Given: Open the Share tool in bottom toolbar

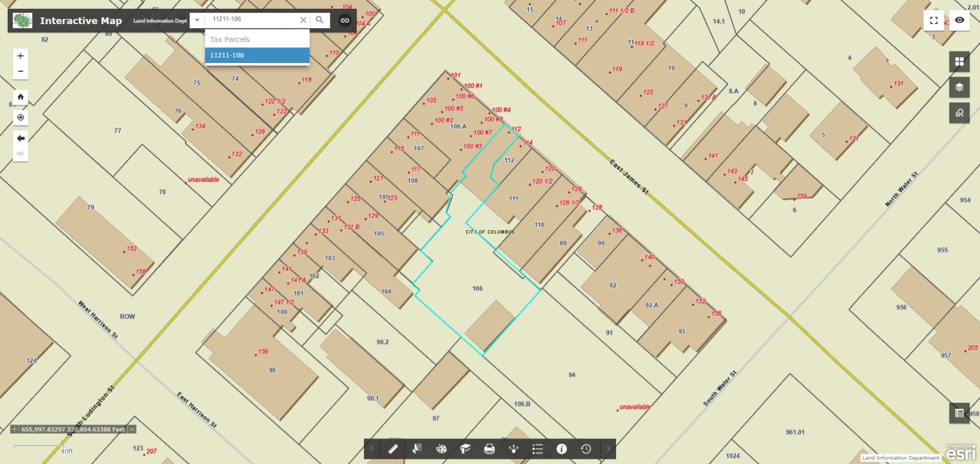Looking at the screenshot, I should point(514,449).
